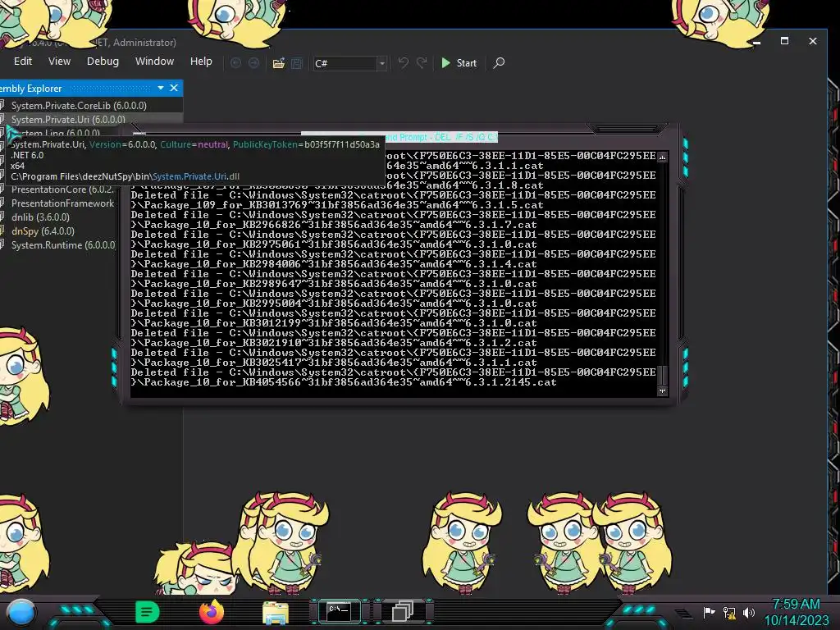Click the volume speaker tray icon
840x630 pixels.
[x=749, y=612]
